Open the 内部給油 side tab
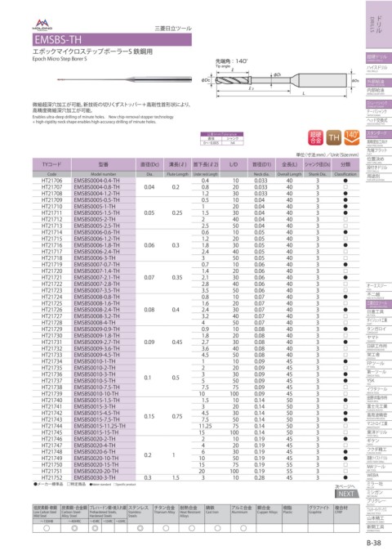392x555 pixels. click(x=378, y=92)
